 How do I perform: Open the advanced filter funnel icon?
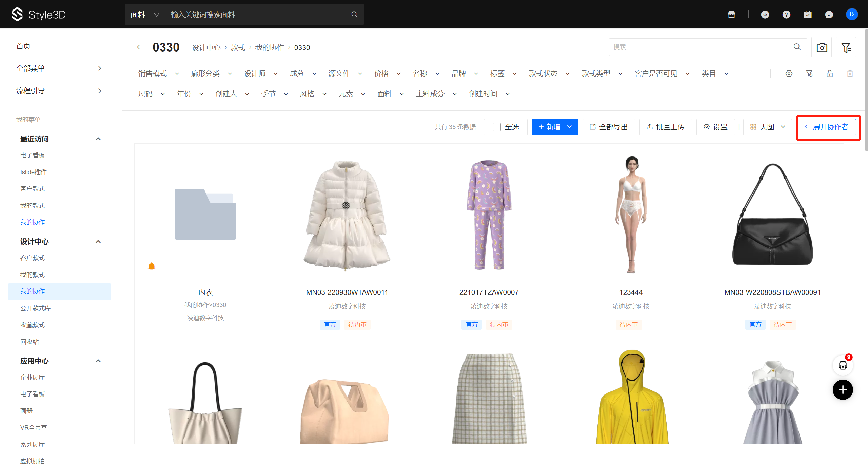pos(846,47)
